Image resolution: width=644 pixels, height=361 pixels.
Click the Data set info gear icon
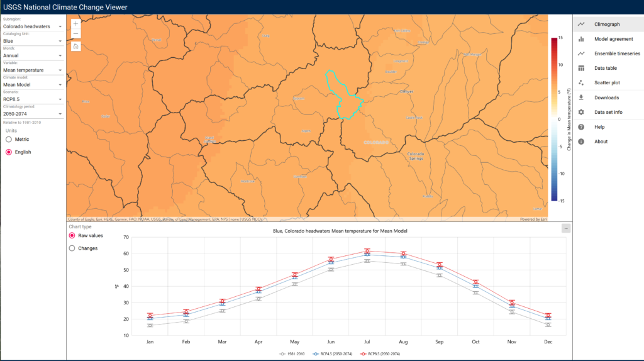[581, 112]
